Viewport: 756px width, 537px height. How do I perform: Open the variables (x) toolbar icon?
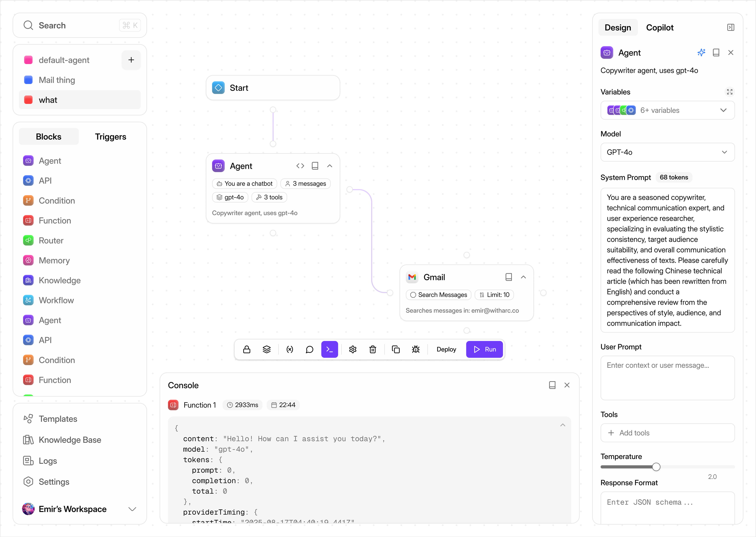290,350
